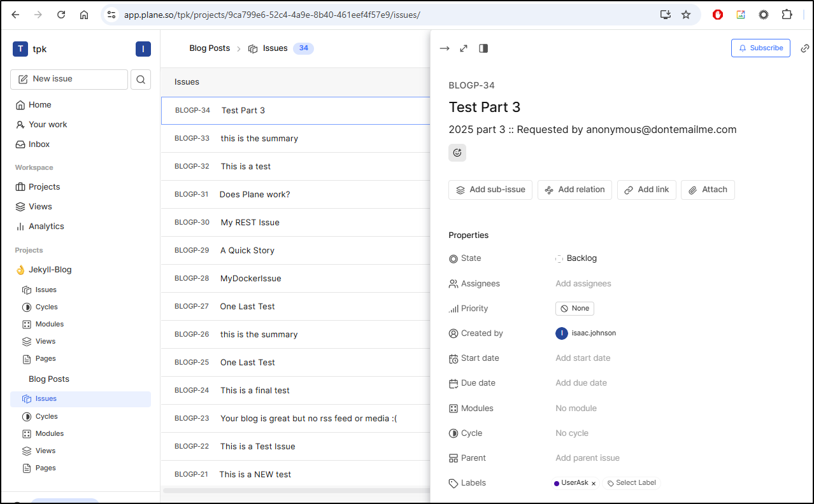Click the issue description text
The image size is (814, 504).
[592, 130]
